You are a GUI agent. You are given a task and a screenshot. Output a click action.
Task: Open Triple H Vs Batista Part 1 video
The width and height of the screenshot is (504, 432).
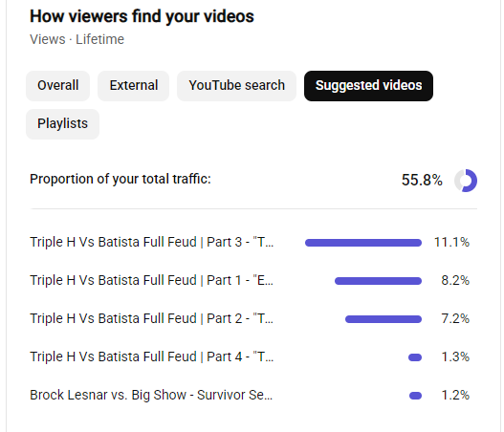(152, 280)
